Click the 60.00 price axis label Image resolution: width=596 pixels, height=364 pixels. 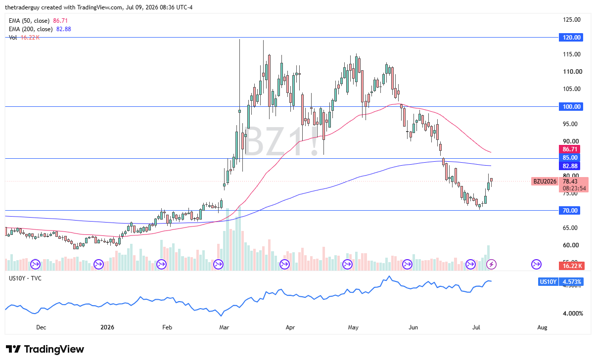click(570, 245)
